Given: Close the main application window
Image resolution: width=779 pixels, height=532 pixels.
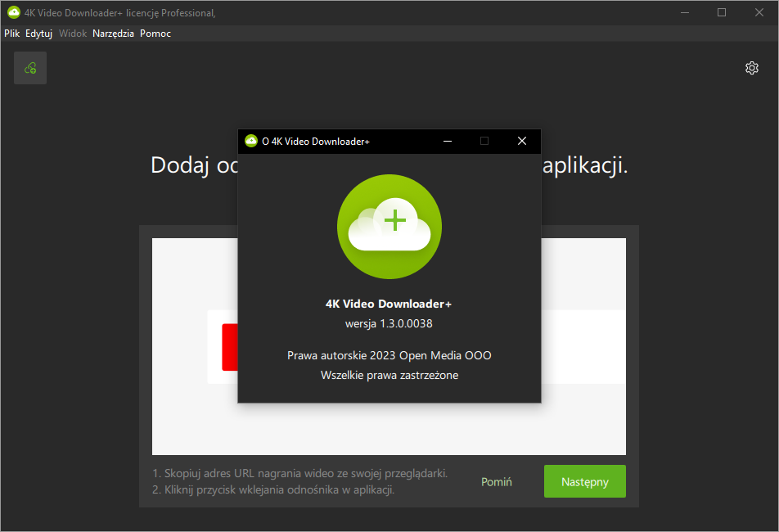Looking at the screenshot, I should pyautogui.click(x=759, y=13).
